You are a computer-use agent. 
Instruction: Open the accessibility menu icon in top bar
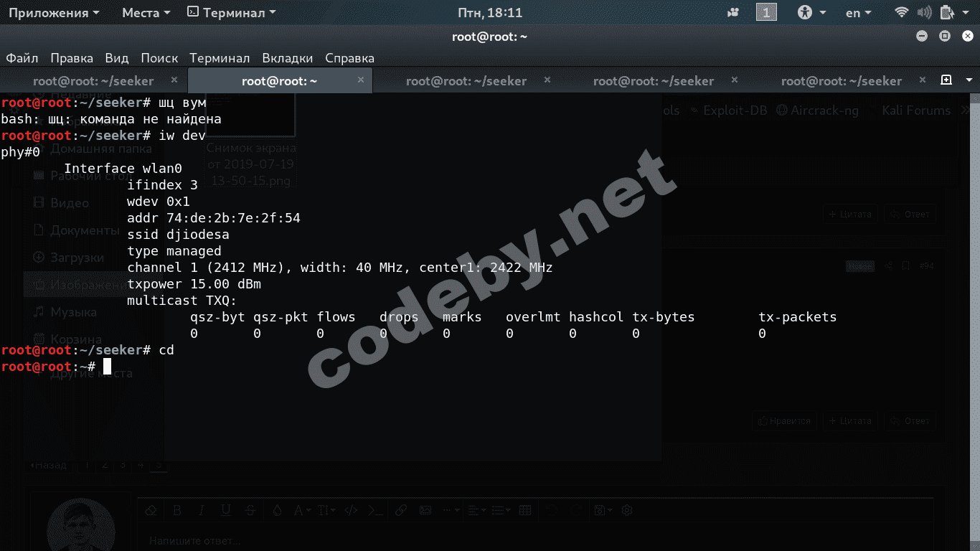tap(806, 13)
